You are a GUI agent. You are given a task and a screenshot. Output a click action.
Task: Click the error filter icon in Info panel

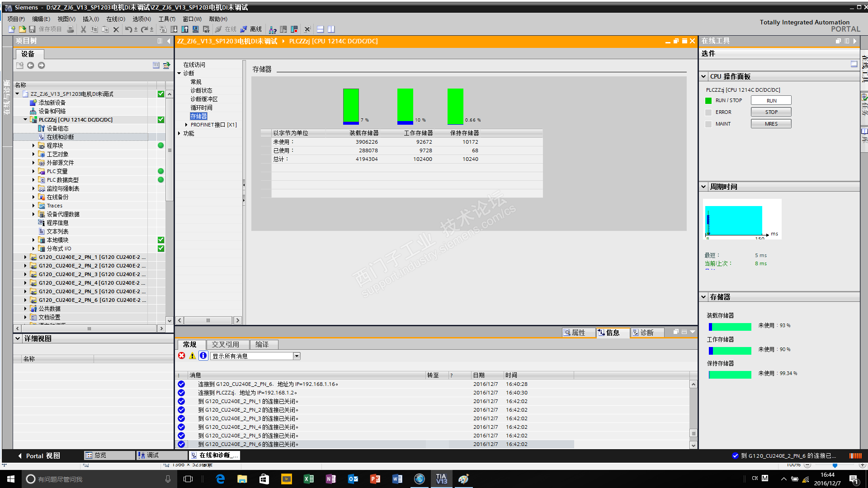[x=182, y=356]
